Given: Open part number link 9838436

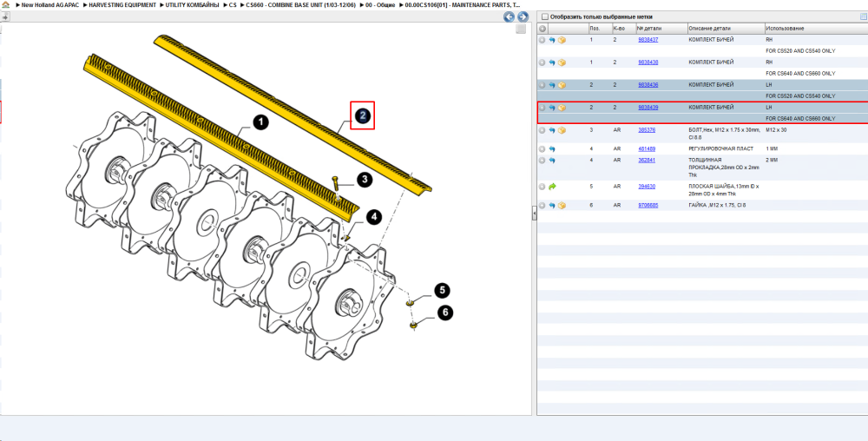Looking at the screenshot, I should pyautogui.click(x=648, y=85).
